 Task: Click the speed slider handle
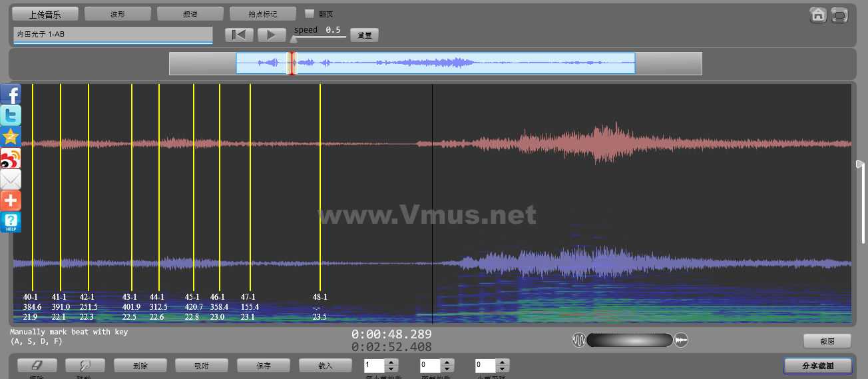click(294, 39)
